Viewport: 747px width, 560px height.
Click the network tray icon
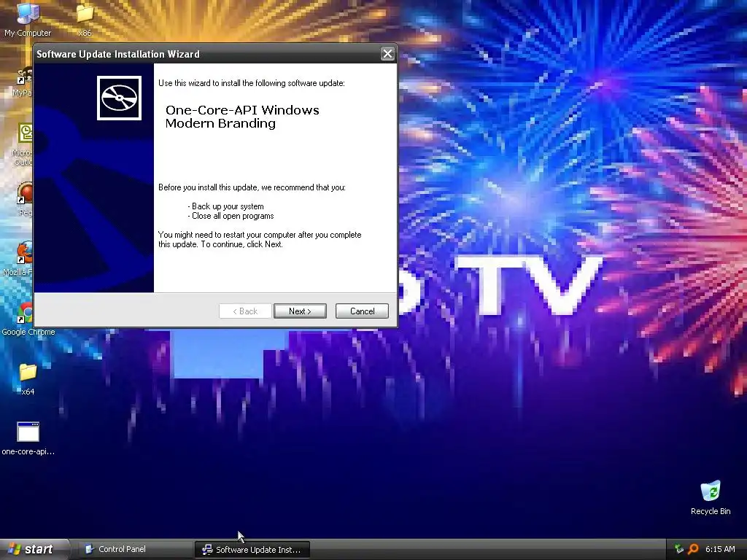679,549
